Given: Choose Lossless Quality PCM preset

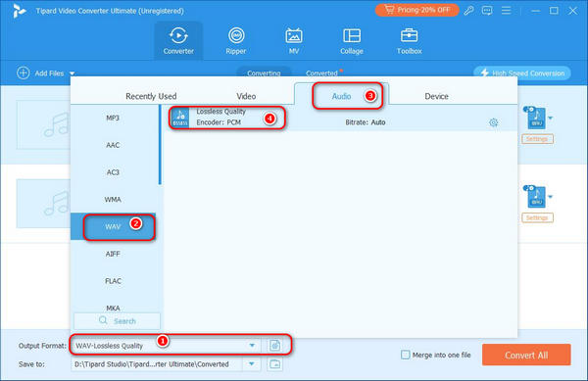Looking at the screenshot, I should pos(339,118).
